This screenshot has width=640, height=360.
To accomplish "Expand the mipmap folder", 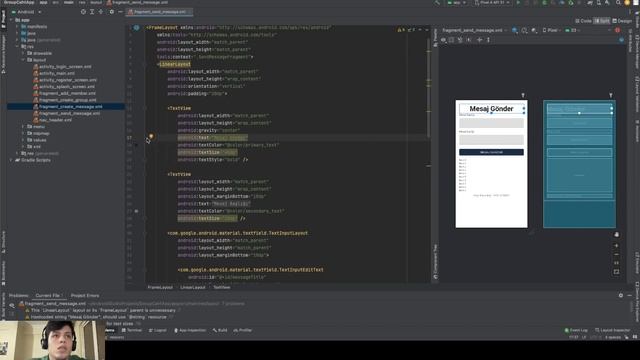I will pos(23,133).
